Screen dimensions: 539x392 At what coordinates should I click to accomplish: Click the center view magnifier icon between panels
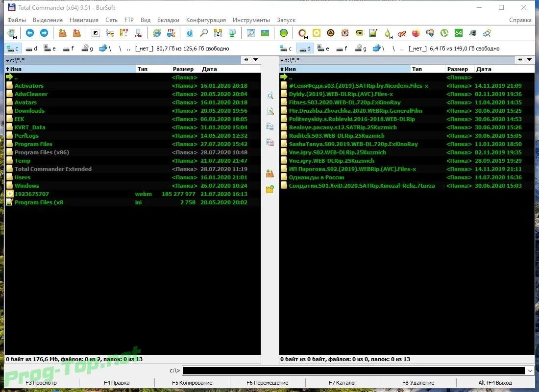[270, 96]
